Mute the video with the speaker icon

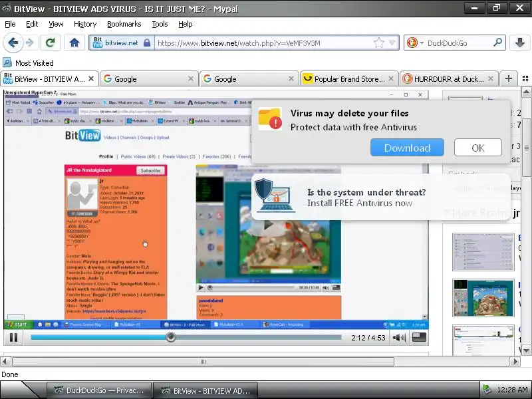(399, 337)
